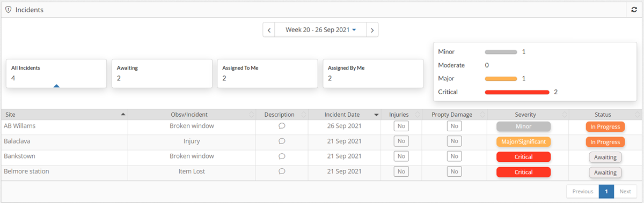Toggle Propty Damage No for Balaclava row

coord(455,141)
